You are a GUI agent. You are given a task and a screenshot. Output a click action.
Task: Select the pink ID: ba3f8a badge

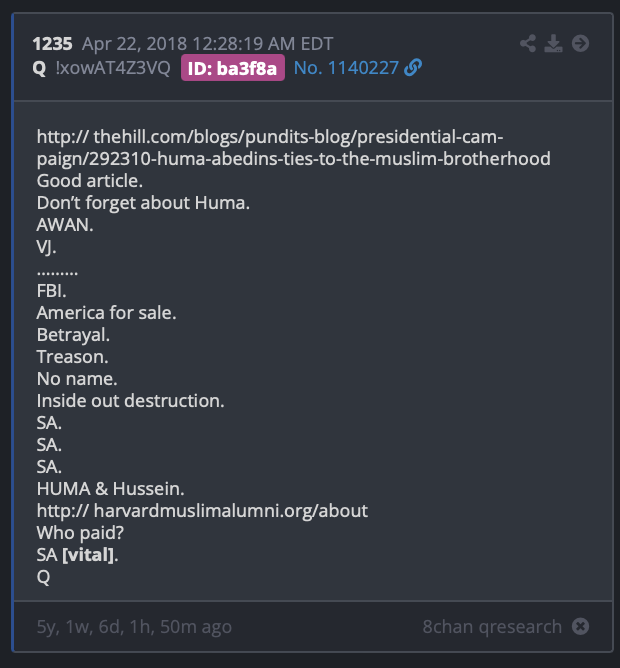click(233, 68)
